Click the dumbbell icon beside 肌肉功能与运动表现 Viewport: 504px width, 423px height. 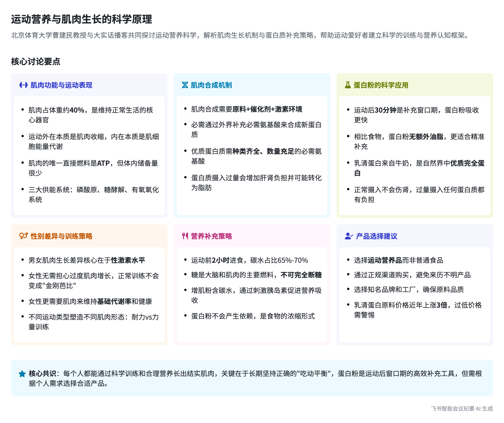[23, 85]
